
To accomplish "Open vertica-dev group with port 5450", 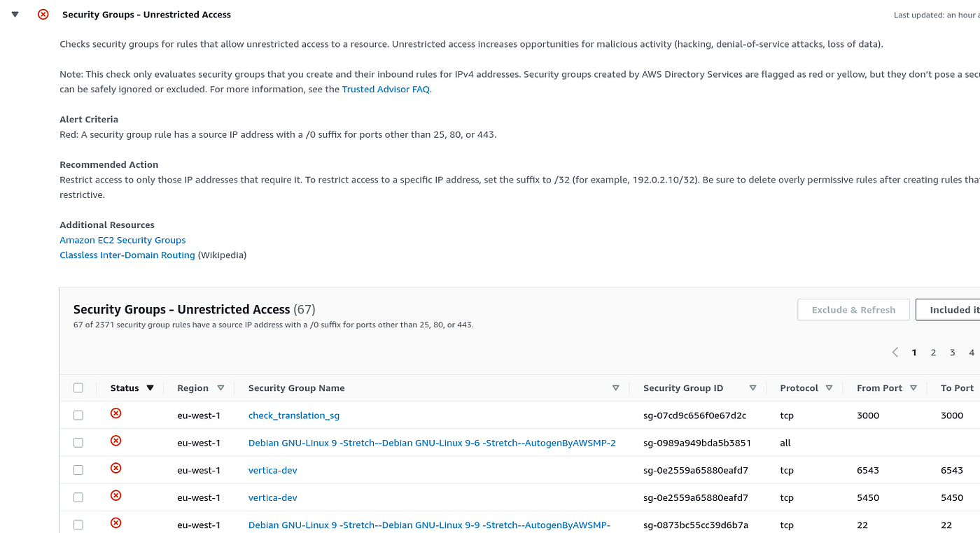I will pyautogui.click(x=273, y=497).
